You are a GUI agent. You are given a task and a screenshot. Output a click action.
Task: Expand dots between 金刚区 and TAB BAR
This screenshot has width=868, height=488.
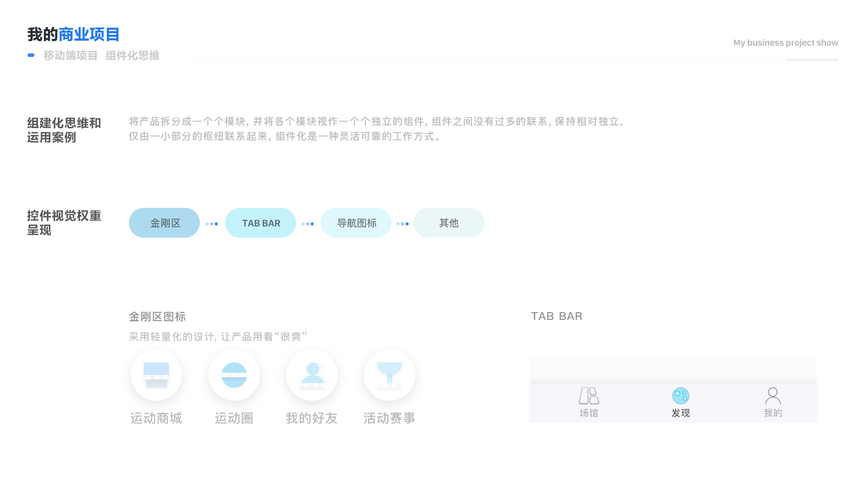pos(212,223)
